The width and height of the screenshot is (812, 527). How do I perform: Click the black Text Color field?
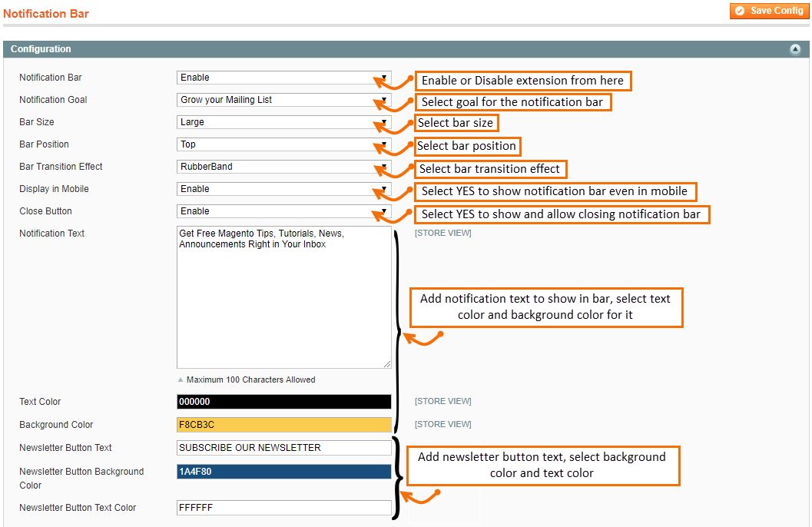click(x=284, y=401)
